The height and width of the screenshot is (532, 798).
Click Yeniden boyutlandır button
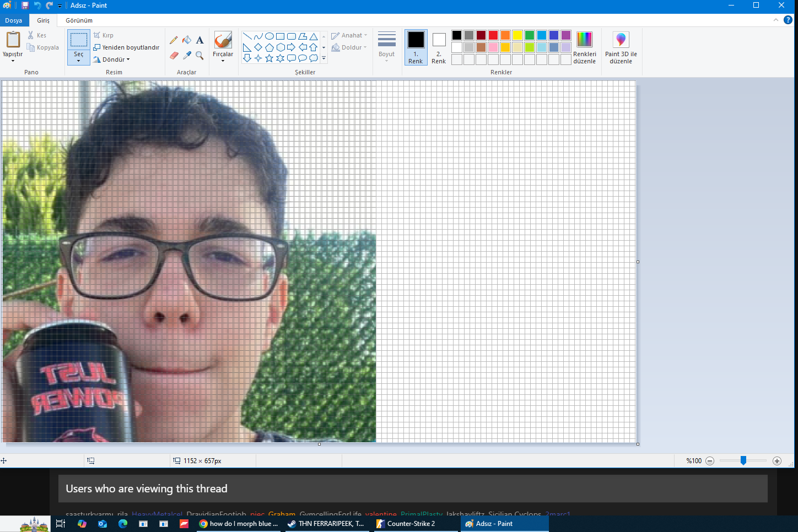click(x=126, y=47)
